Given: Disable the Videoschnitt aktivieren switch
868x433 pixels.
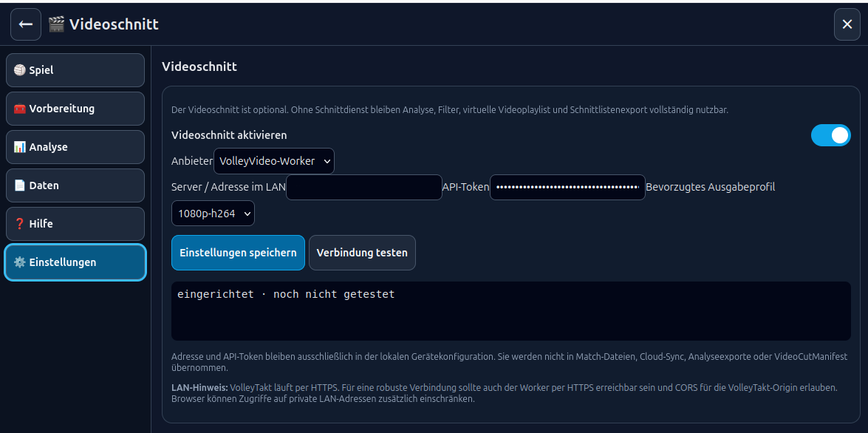Looking at the screenshot, I should 830,135.
